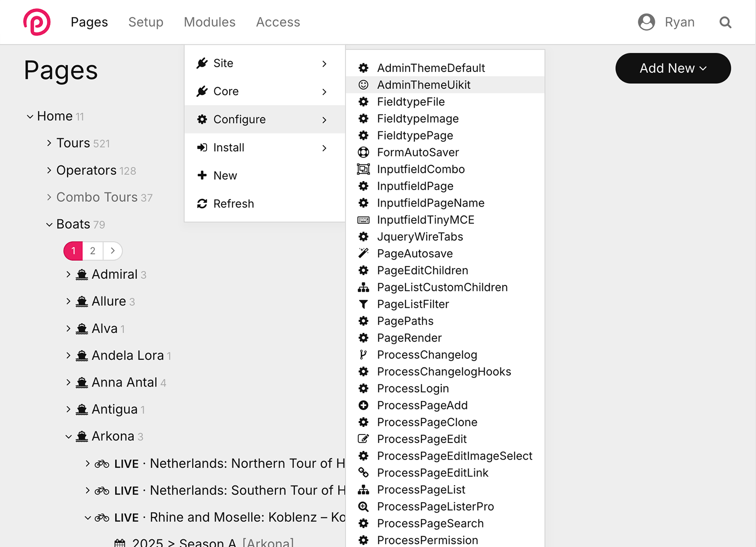Open the Add New dropdown
The height and width of the screenshot is (547, 756).
(x=672, y=68)
